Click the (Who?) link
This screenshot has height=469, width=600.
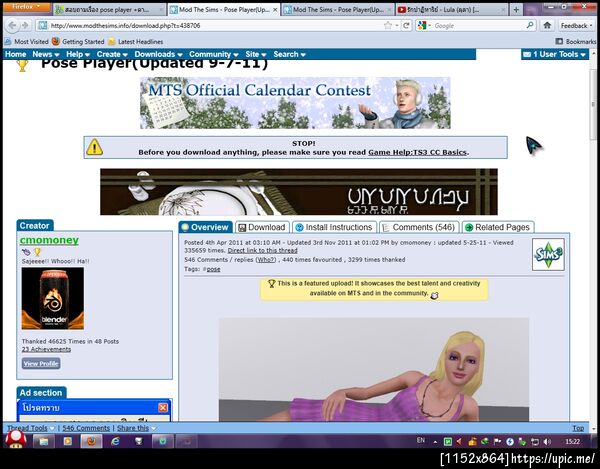266,260
